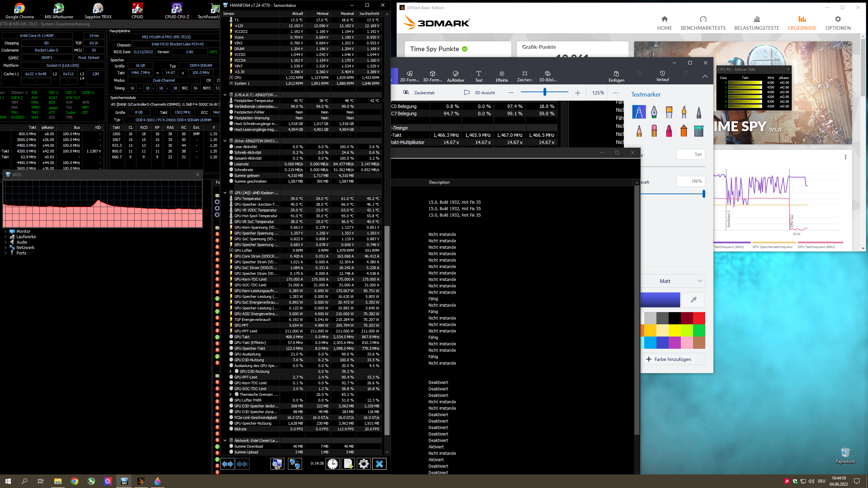The height and width of the screenshot is (488, 868).
Task: Collapse the S.M.A.R.T. KINGSTON sensor group
Action: tap(225, 95)
